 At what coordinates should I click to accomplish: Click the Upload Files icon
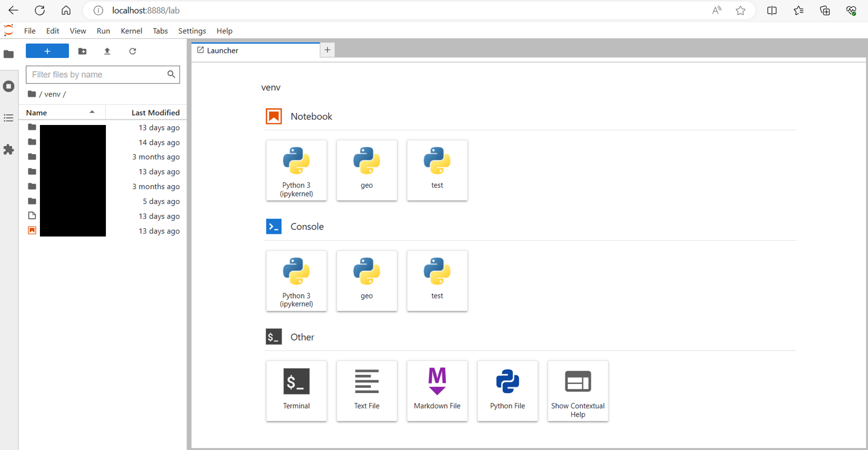pyautogui.click(x=107, y=51)
